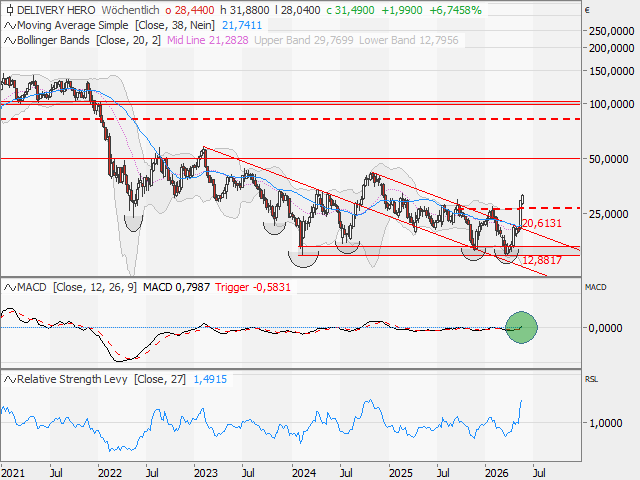The width and height of the screenshot is (640, 480).
Task: Click the 200,0000 price axis label
Action: 611,48
